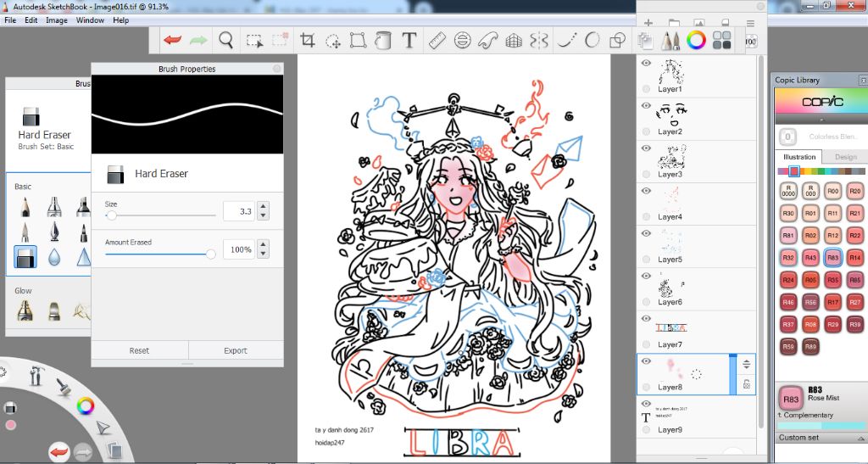Select the Hard Eraser in Basic brushes
868x464 pixels.
(25, 257)
